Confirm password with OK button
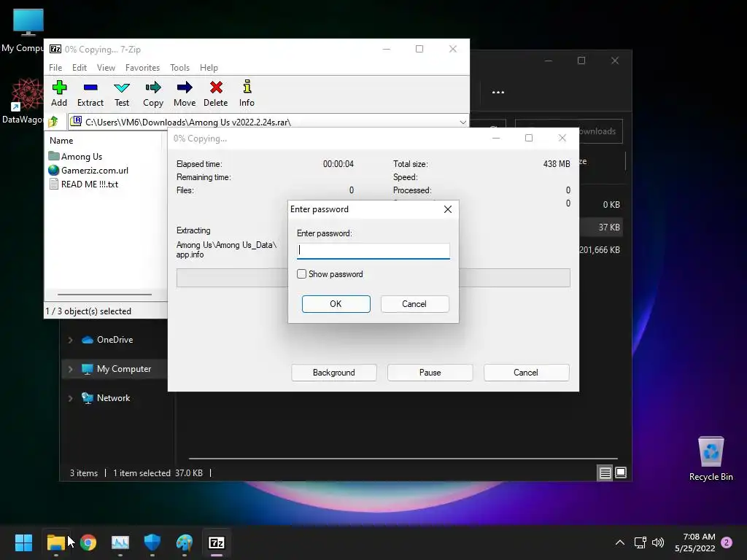 (x=336, y=304)
